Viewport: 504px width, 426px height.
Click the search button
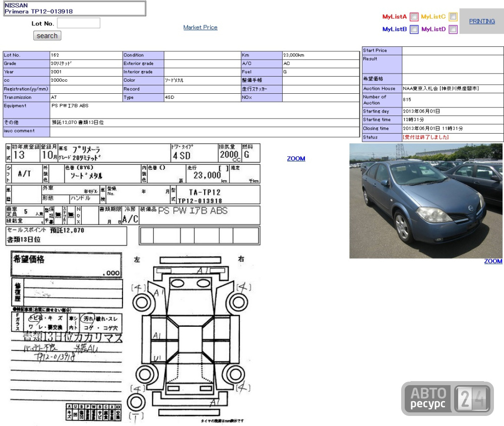pyautogui.click(x=47, y=36)
